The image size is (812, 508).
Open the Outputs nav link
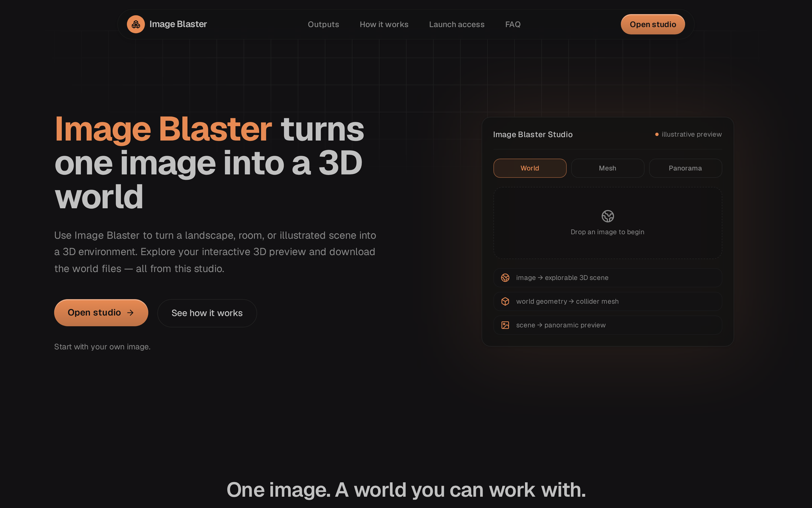coord(324,25)
